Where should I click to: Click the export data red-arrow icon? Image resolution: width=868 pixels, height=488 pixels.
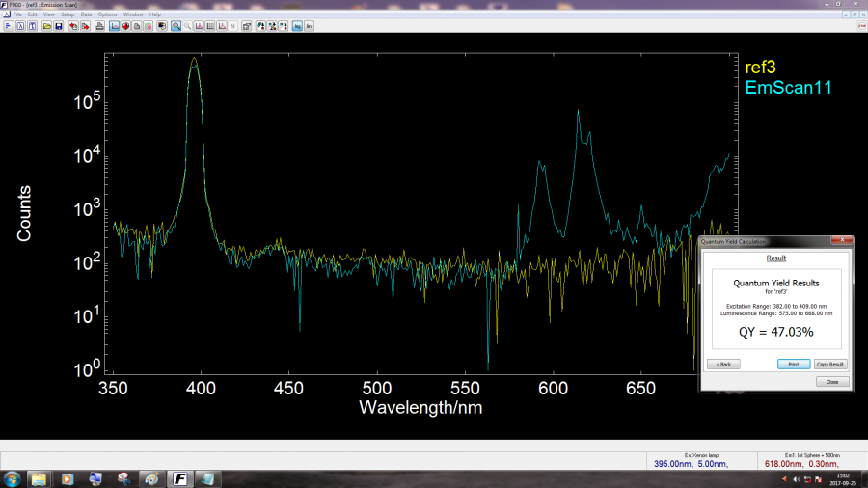[85, 26]
